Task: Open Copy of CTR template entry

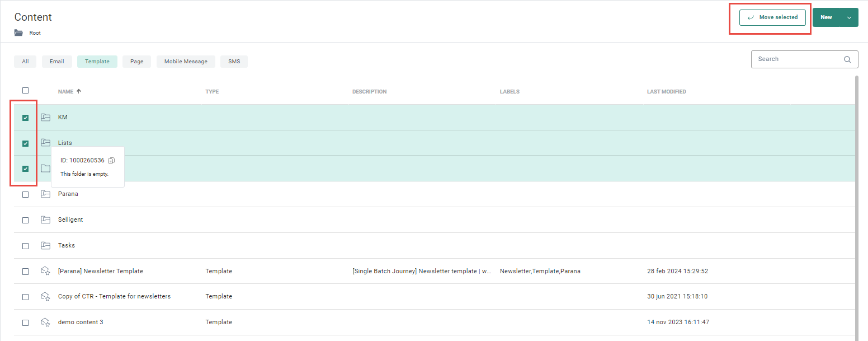Action: [x=114, y=296]
